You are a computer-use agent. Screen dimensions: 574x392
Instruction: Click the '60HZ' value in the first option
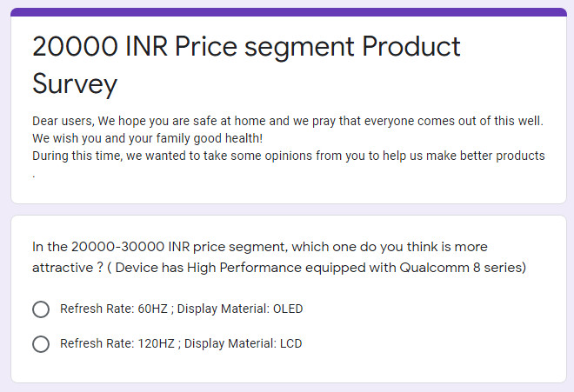pyautogui.click(x=153, y=309)
